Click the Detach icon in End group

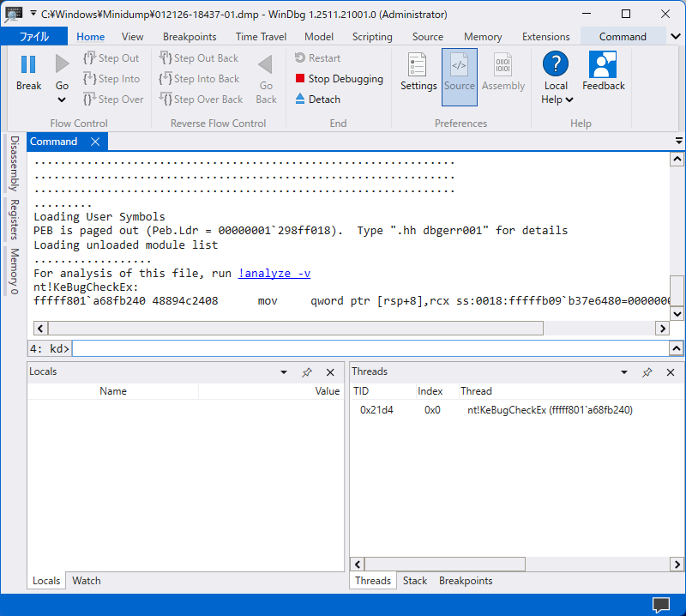[x=300, y=100]
